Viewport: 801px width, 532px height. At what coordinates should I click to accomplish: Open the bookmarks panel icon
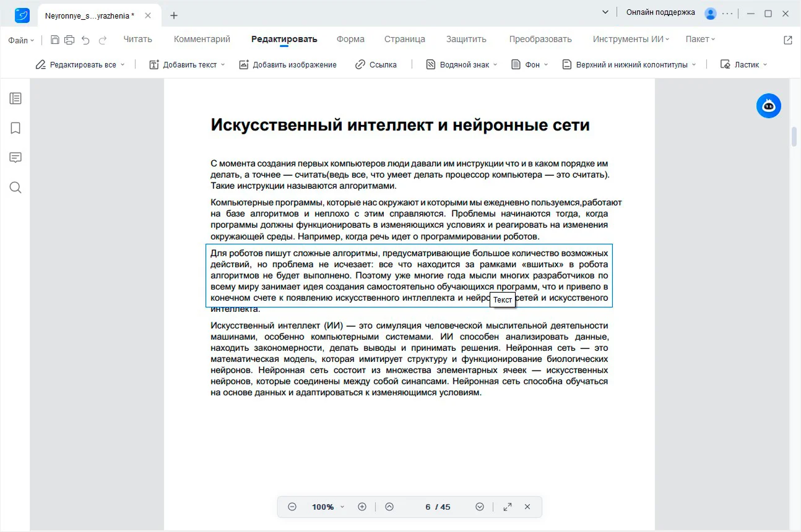click(x=15, y=128)
